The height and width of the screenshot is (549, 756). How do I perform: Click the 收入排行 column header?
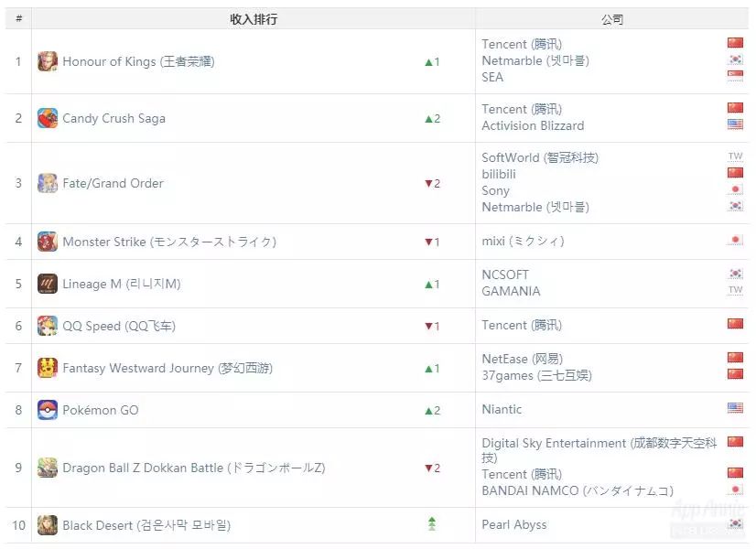pos(254,19)
